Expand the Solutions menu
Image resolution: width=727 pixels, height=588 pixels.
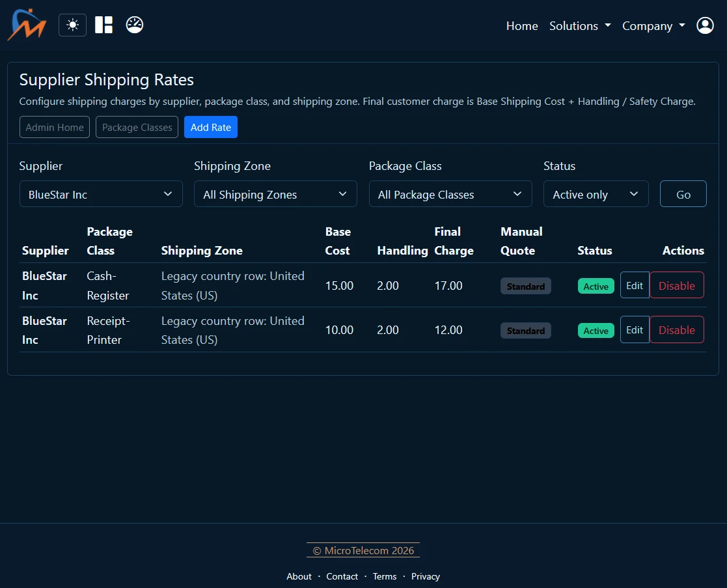point(580,26)
